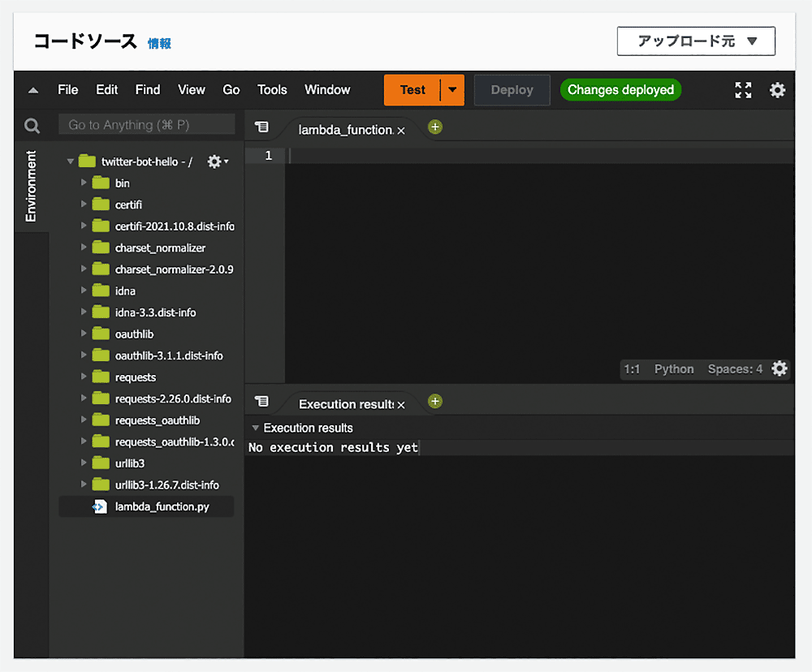The width and height of the screenshot is (812, 672).
Task: Open the View menu
Action: [x=192, y=90]
